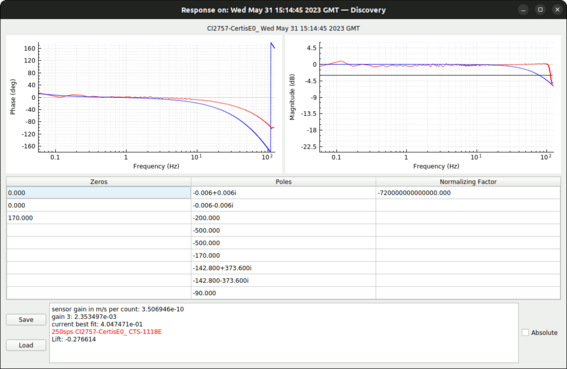Click inside the Magnitude (dB) plot

(x=436, y=97)
